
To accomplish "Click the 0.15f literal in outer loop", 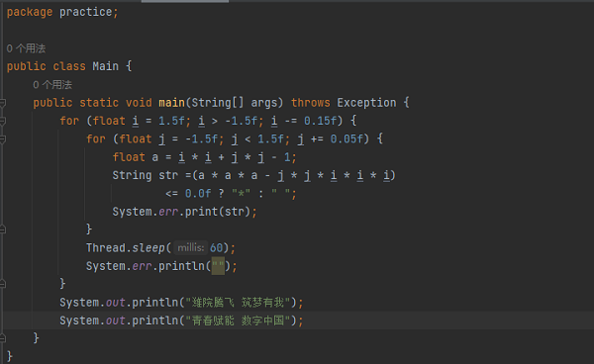I will [320, 121].
